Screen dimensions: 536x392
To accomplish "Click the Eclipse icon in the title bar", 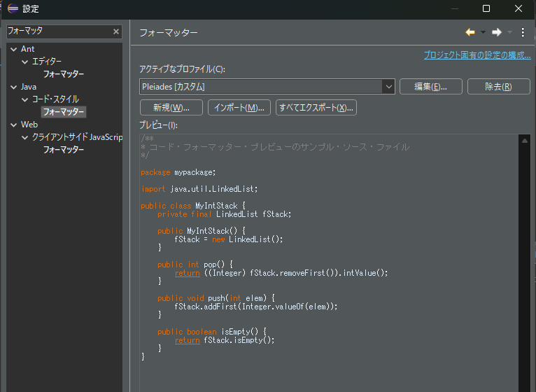I will [x=13, y=9].
